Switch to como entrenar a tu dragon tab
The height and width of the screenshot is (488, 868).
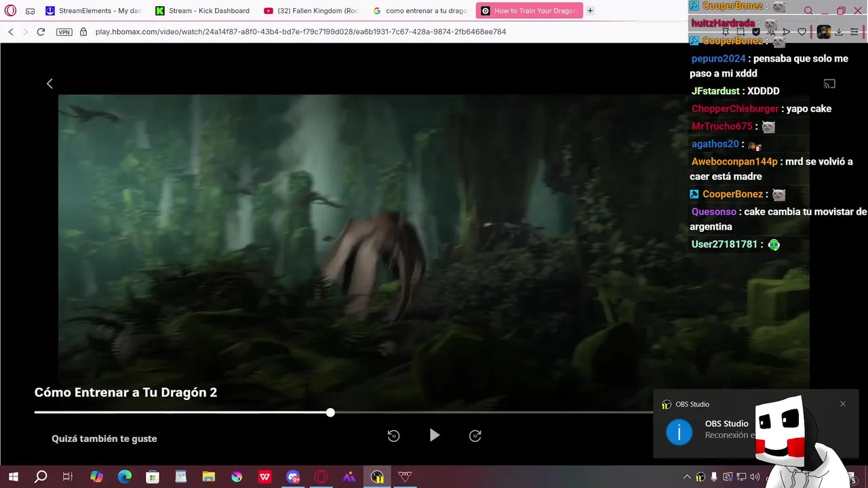tap(420, 11)
